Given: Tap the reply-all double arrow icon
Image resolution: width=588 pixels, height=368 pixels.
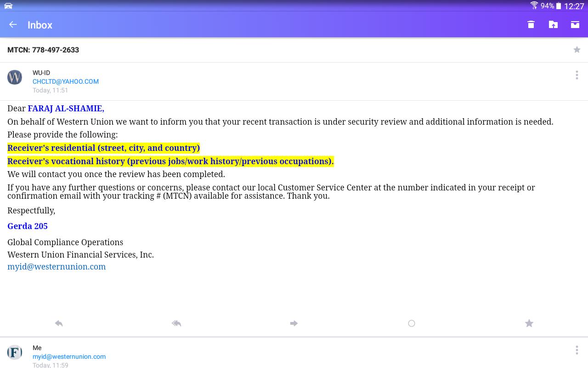Looking at the screenshot, I should [x=176, y=323].
